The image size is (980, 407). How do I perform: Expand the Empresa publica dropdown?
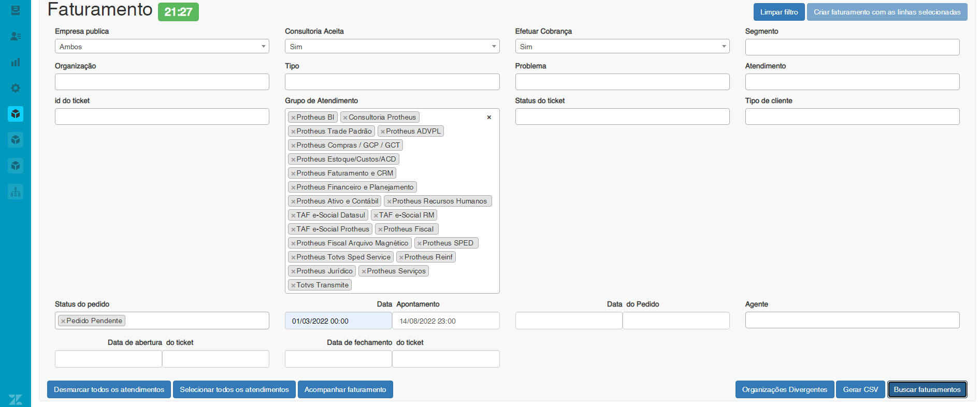[162, 47]
